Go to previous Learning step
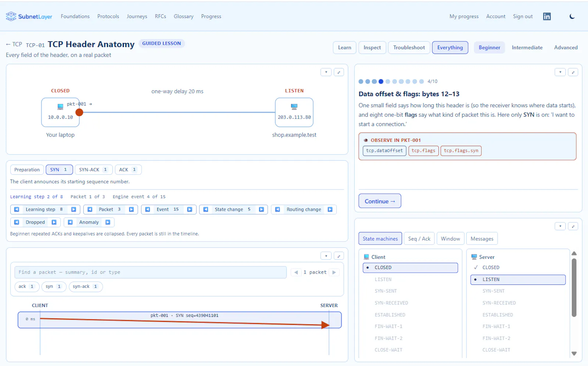Image resolution: width=588 pixels, height=366 pixels. [17, 209]
